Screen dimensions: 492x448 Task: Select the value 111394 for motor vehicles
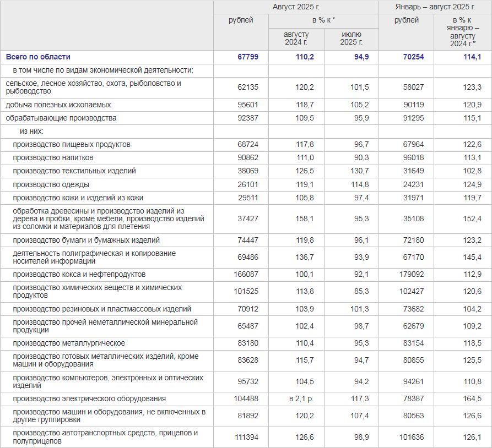(245, 437)
